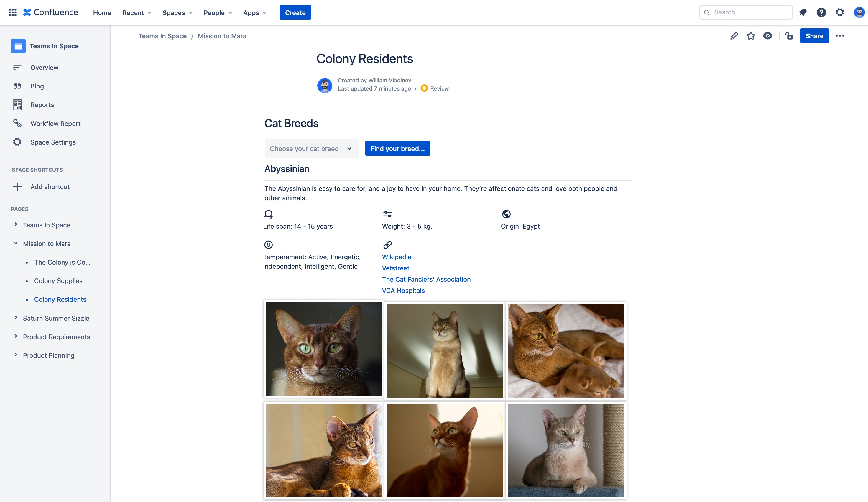This screenshot has width=868, height=502.
Task: Open page restrictions lock icon
Action: pos(789,36)
